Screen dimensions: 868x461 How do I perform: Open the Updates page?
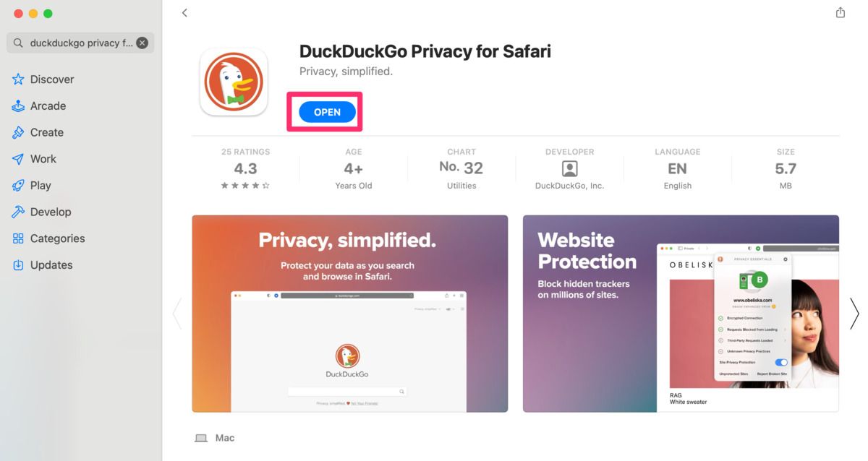pyautogui.click(x=51, y=265)
